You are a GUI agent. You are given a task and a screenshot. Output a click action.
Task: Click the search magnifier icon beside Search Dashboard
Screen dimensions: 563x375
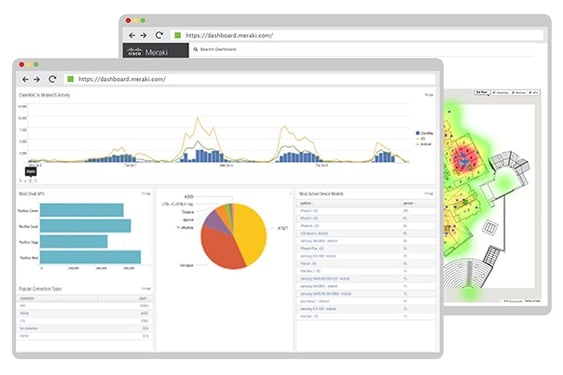point(196,49)
